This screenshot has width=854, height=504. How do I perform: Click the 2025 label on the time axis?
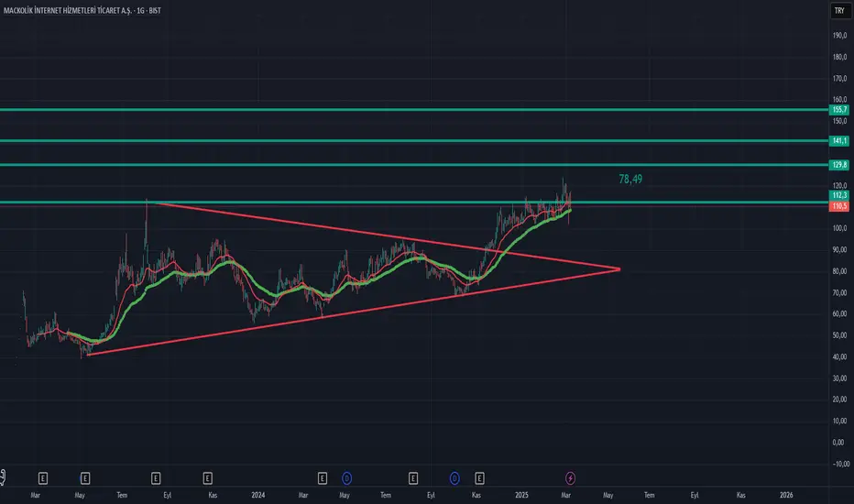pyautogui.click(x=521, y=495)
